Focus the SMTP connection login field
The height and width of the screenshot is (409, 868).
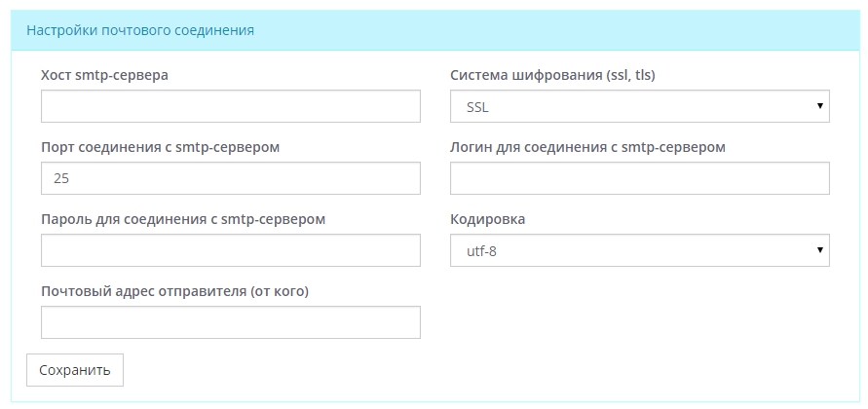click(x=639, y=178)
